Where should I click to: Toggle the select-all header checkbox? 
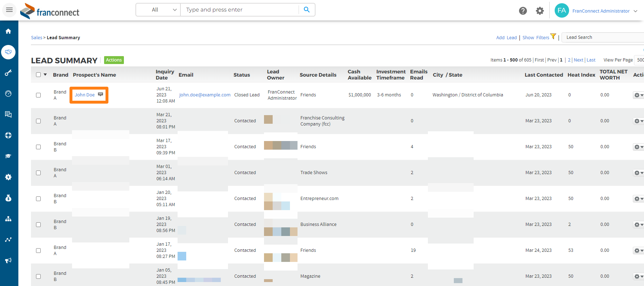click(x=39, y=75)
